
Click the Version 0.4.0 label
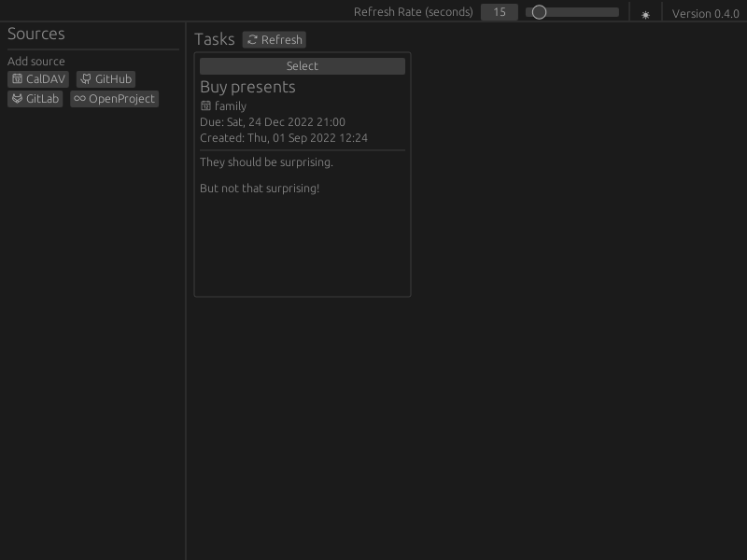click(x=706, y=14)
